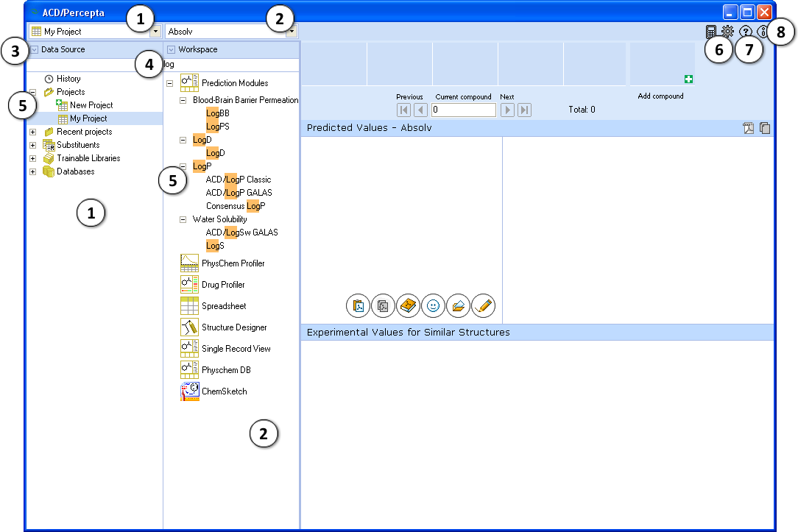
Task: Collapse the Blood-Brain Barrier Permeation node
Action: (x=183, y=100)
